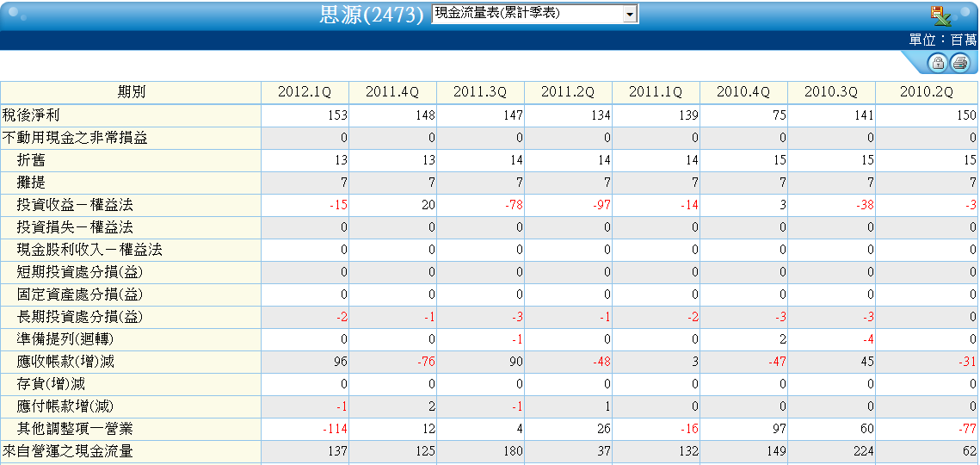Click 稅後淨利 value 75 for 2010.4Q
This screenshot has height=465, width=980.
pyautogui.click(x=779, y=115)
